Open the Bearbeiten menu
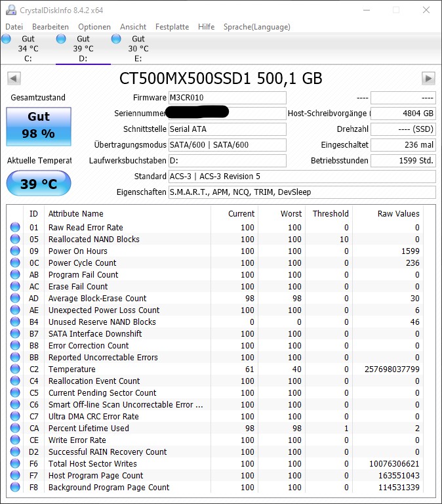This screenshot has height=504, width=442. point(50,27)
